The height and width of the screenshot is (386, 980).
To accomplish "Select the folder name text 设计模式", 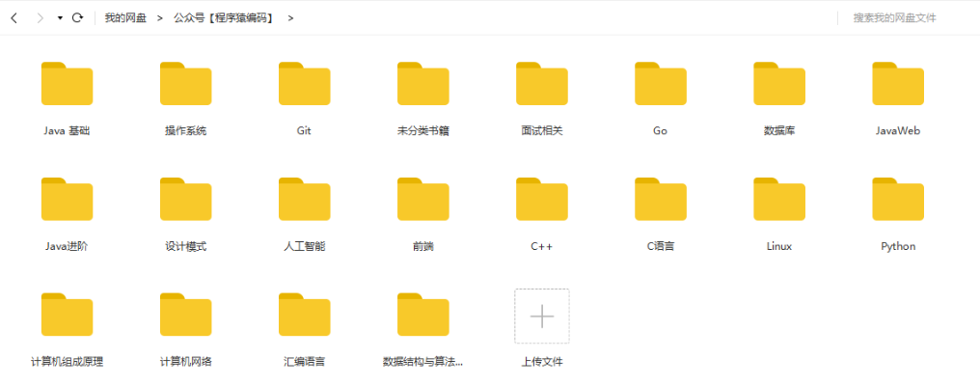I will click(185, 246).
